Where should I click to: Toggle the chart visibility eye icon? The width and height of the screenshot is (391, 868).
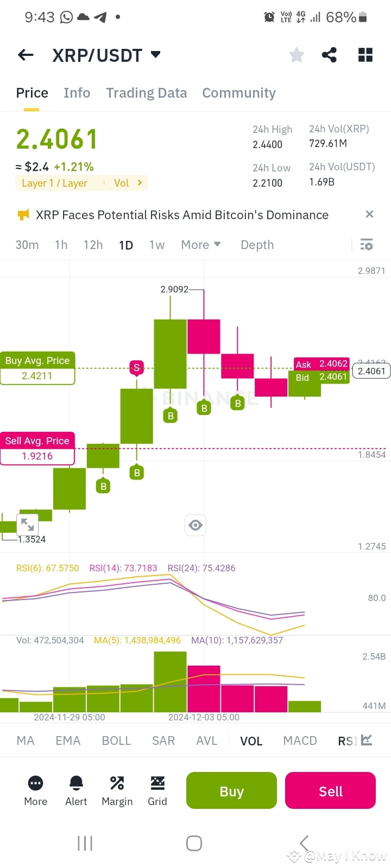coord(195,525)
